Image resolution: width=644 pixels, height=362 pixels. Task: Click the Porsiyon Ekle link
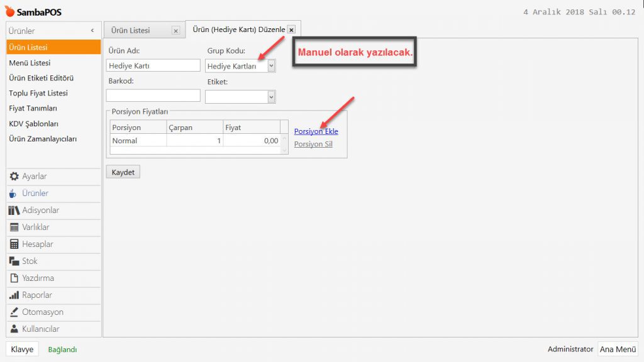[x=316, y=131]
